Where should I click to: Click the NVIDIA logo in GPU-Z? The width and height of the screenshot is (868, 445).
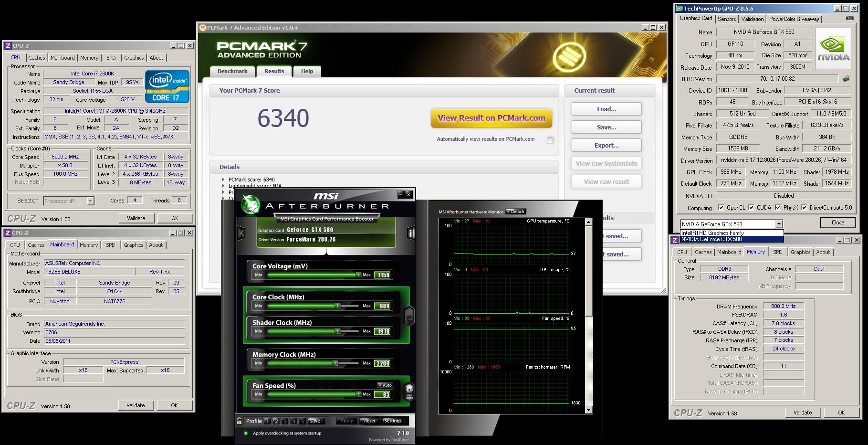point(833,50)
